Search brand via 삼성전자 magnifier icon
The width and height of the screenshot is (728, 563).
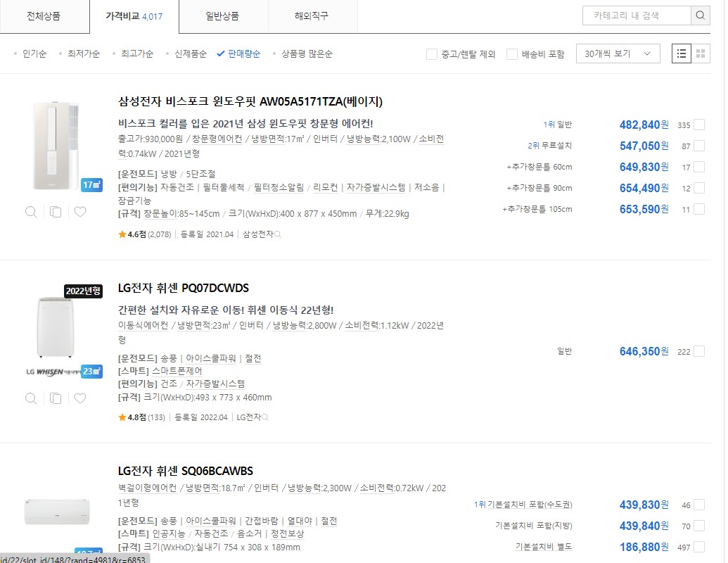point(278,234)
